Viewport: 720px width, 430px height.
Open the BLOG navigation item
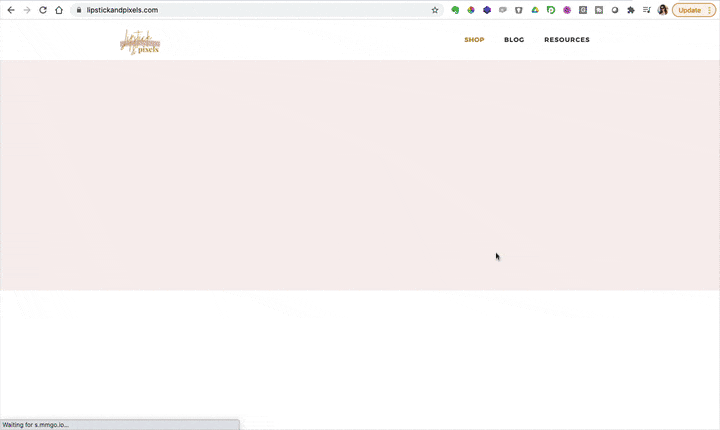[514, 40]
